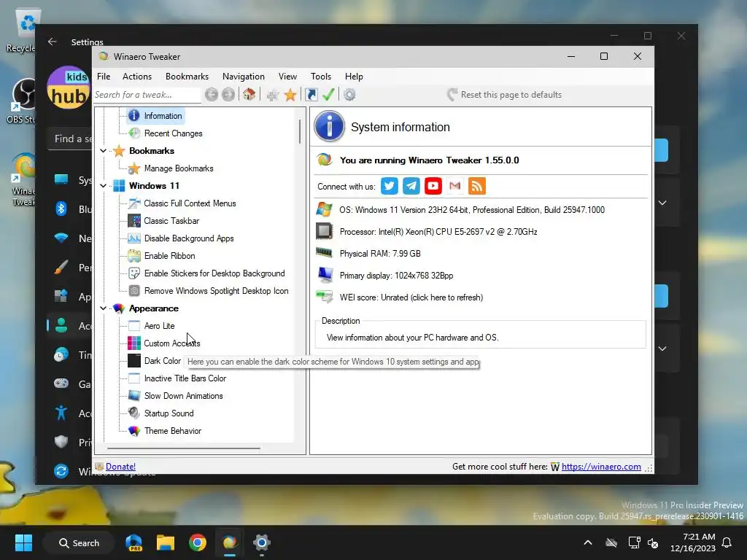The width and height of the screenshot is (747, 560).
Task: Click the Search for a tweak field
Action: 147,95
